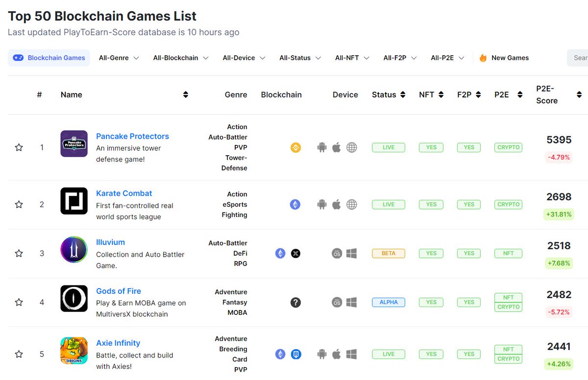
Task: Open Axie Infinity game link
Action: pyautogui.click(x=118, y=343)
